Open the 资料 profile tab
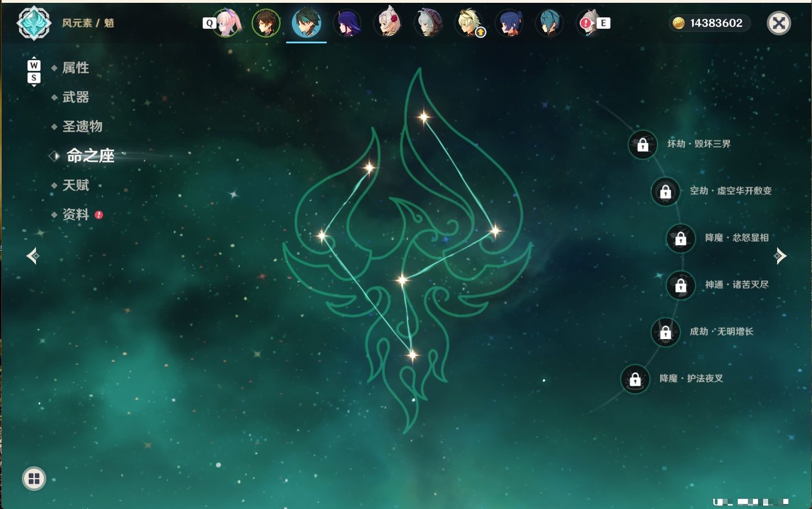812x509 pixels. coord(75,214)
